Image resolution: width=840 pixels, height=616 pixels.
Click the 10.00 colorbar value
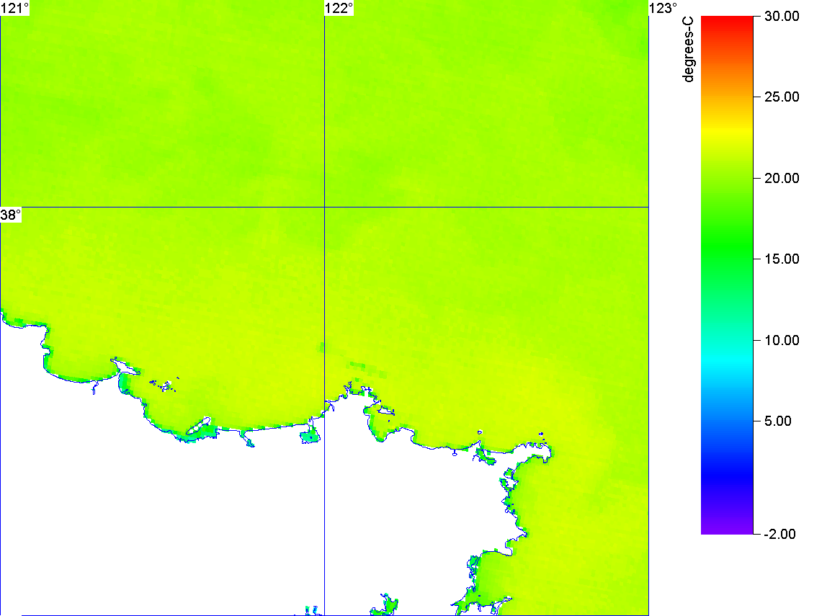[x=782, y=340]
